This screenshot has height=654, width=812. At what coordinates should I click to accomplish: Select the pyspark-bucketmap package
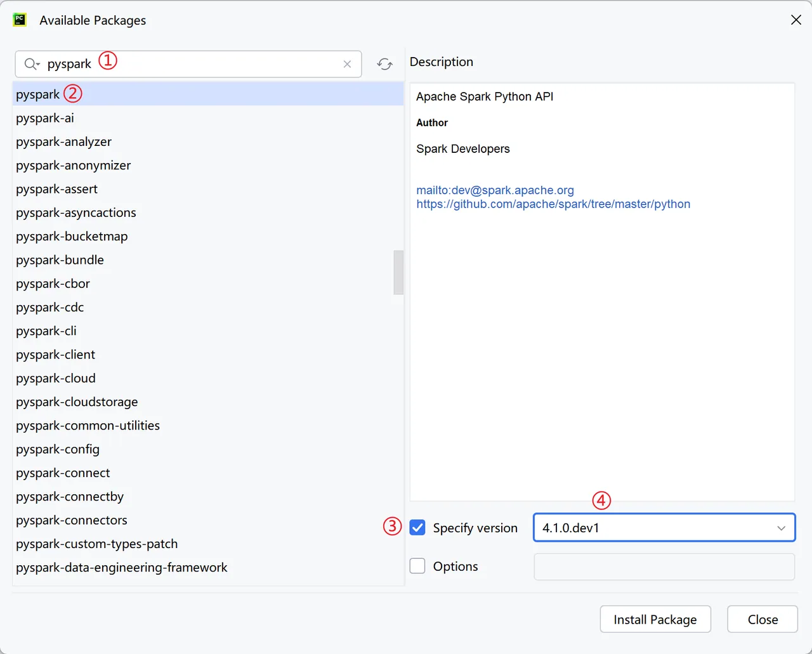208,236
